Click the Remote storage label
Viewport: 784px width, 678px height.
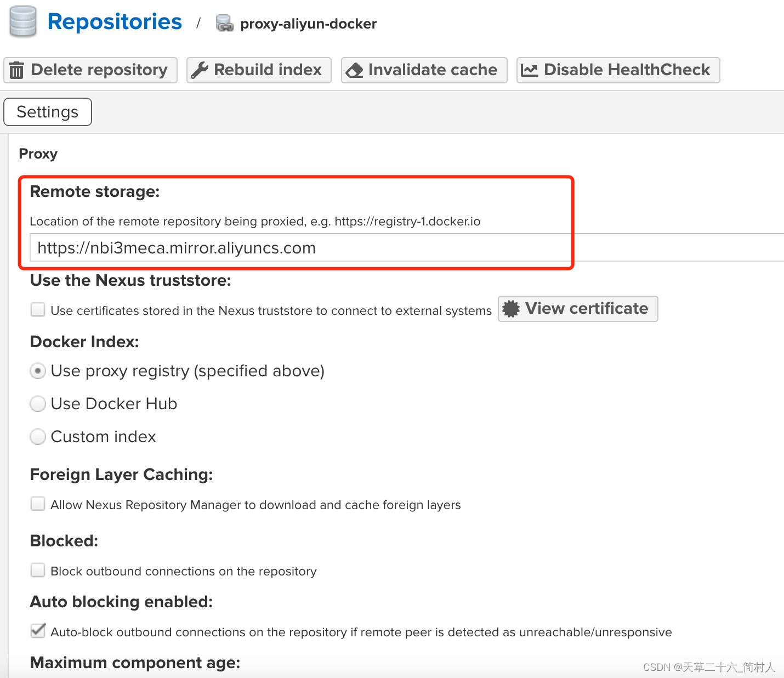(x=95, y=191)
